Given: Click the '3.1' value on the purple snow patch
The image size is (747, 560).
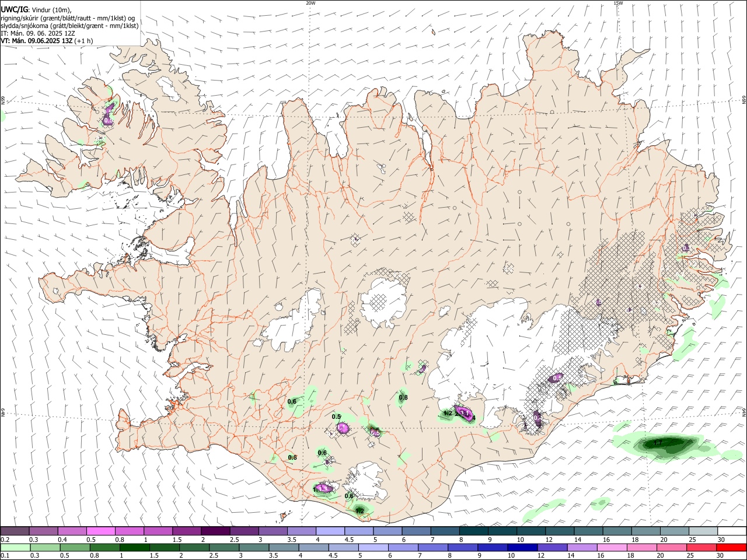Looking at the screenshot, I should (465, 413).
